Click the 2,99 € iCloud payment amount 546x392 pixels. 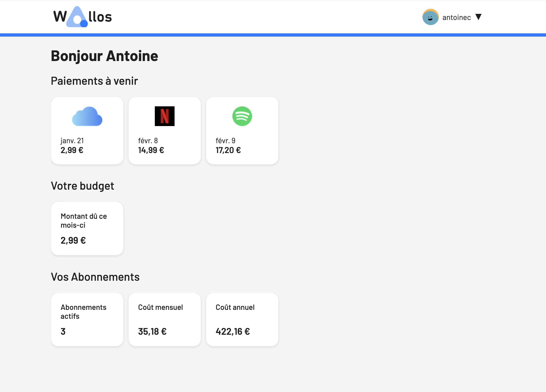72,150
